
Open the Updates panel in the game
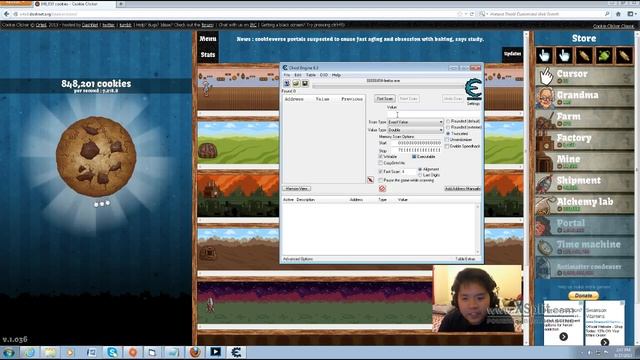tap(512, 54)
